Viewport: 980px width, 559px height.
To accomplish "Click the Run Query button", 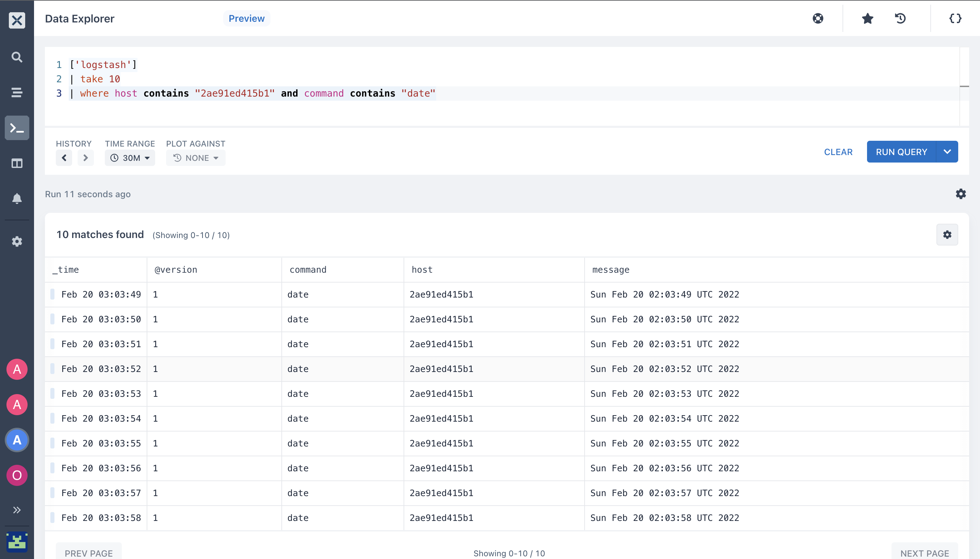I will 901,152.
